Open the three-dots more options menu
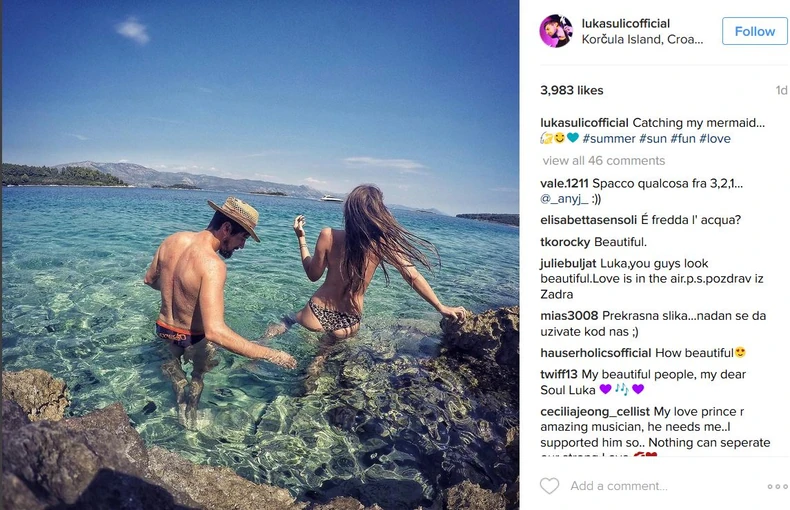The width and height of the screenshot is (790, 510). pyautogui.click(x=777, y=486)
